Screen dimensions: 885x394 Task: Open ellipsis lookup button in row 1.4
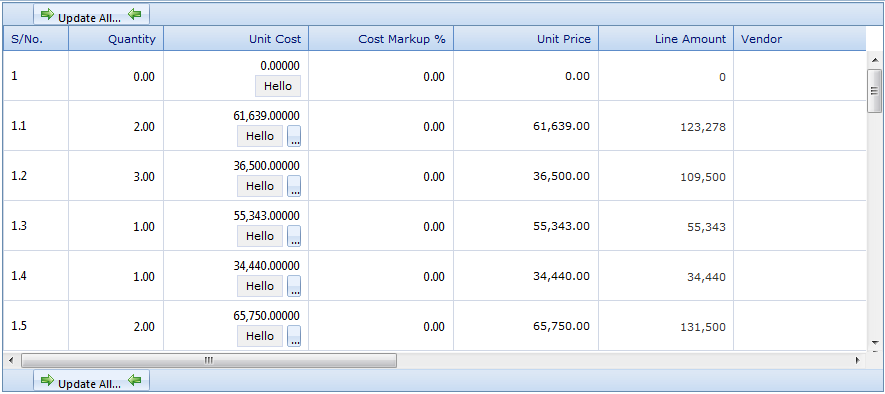point(294,286)
